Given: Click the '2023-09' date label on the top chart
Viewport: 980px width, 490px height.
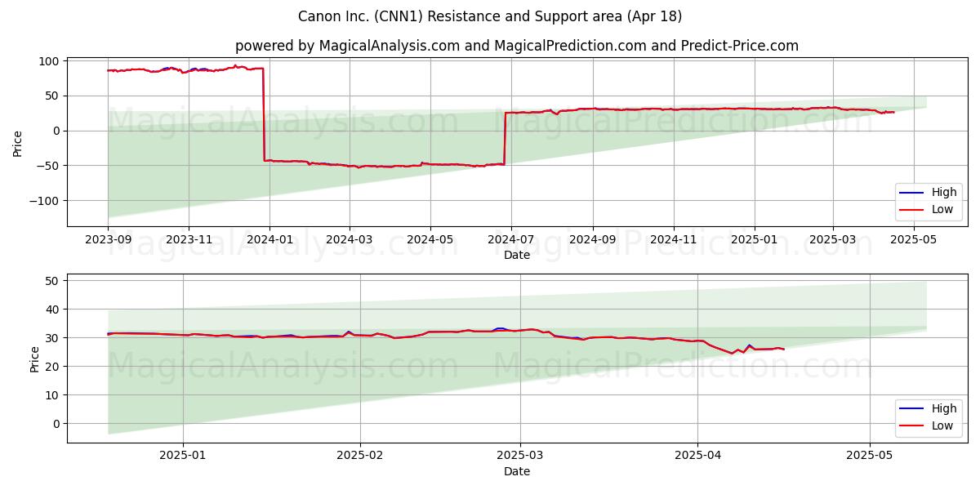Looking at the screenshot, I should (108, 240).
